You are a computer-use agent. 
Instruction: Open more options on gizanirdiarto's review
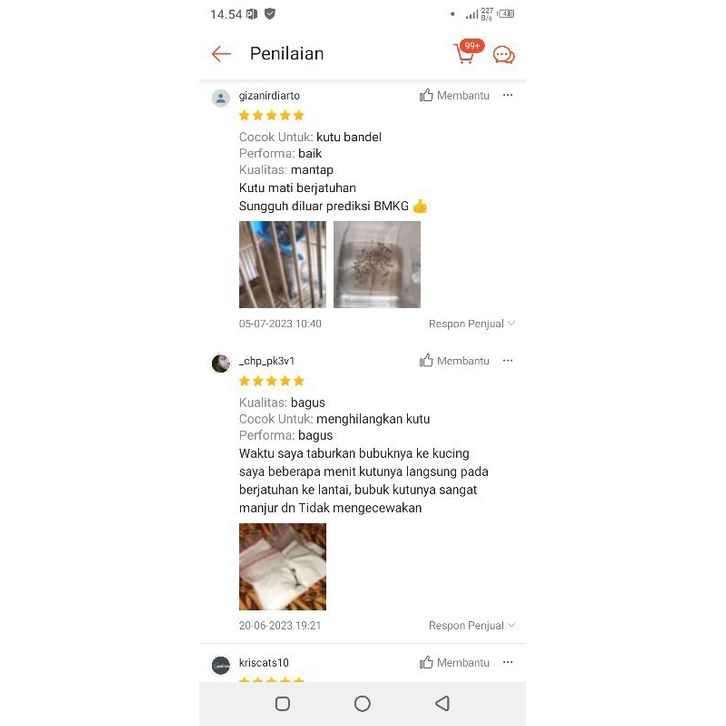pyautogui.click(x=508, y=95)
